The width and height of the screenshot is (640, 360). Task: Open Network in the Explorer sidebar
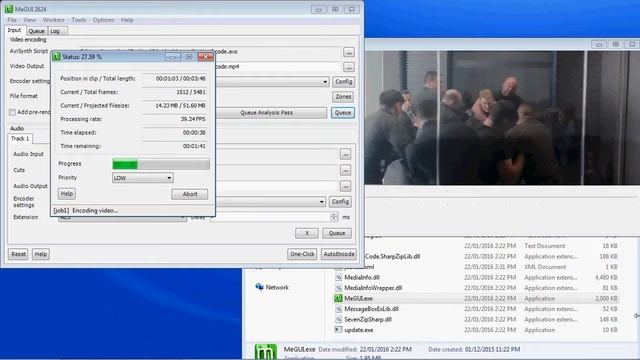coord(277,287)
